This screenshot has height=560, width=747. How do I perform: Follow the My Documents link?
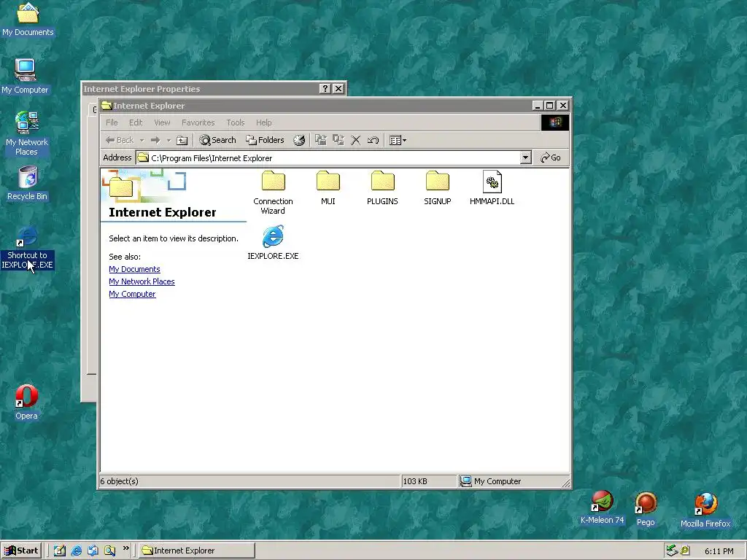pyautogui.click(x=134, y=269)
